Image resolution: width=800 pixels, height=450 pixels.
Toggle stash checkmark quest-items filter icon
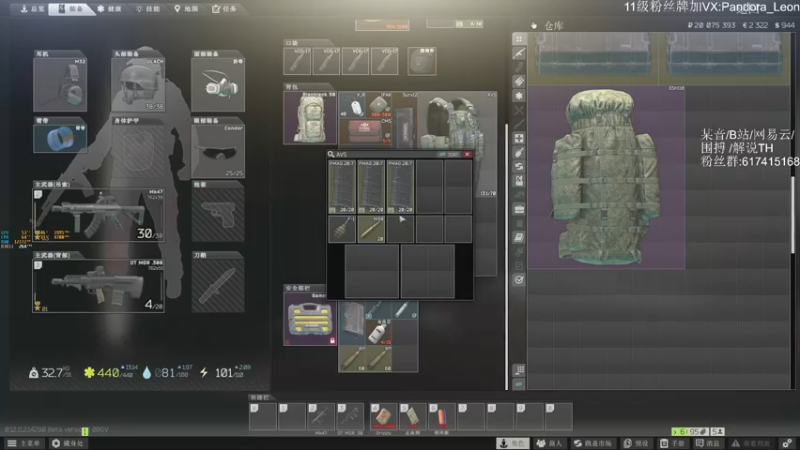[x=519, y=280]
